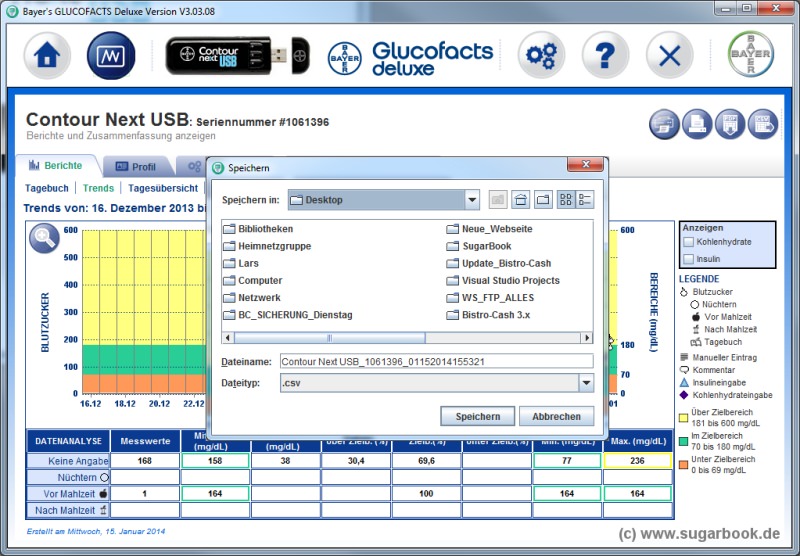Select the Visual Studio Projects folder

point(503,281)
